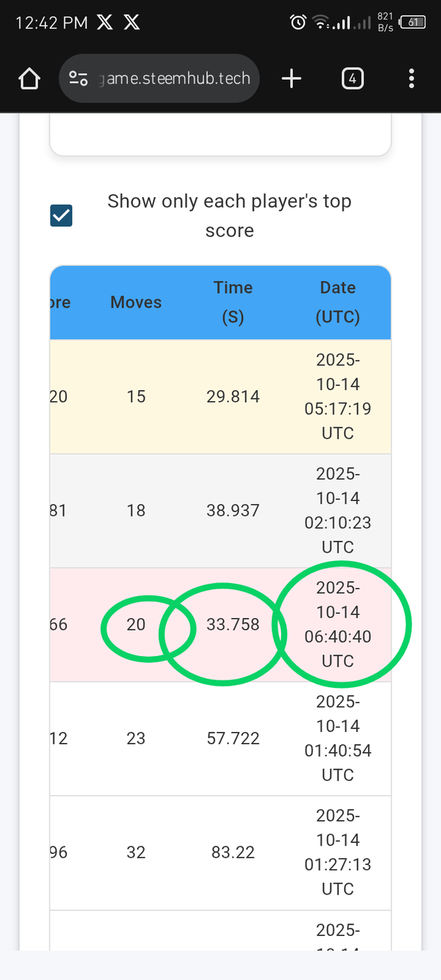
Task: Tap the alarm icon in status bar
Action: tap(298, 22)
